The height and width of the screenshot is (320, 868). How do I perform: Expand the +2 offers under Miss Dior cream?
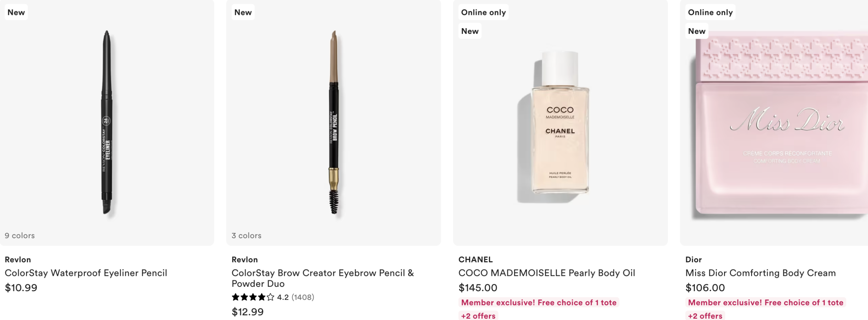[x=705, y=316]
